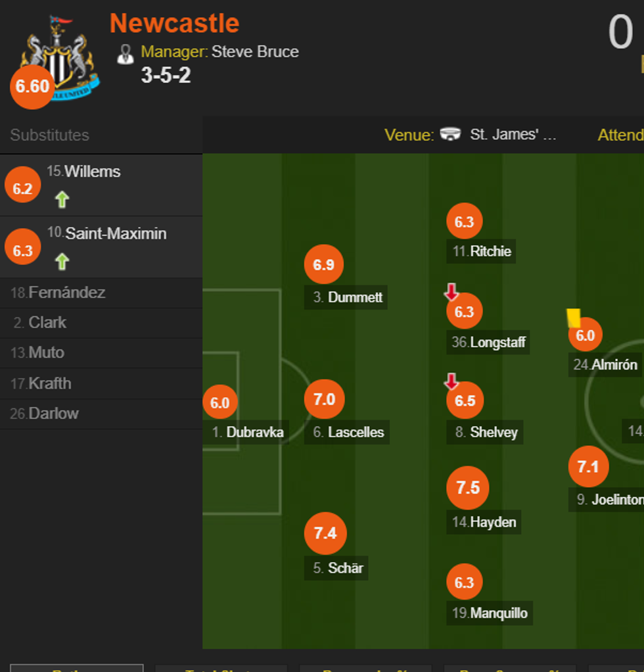The width and height of the screenshot is (644, 672).
Task: Click the green substitution arrow under Willems
Action: tap(62, 199)
